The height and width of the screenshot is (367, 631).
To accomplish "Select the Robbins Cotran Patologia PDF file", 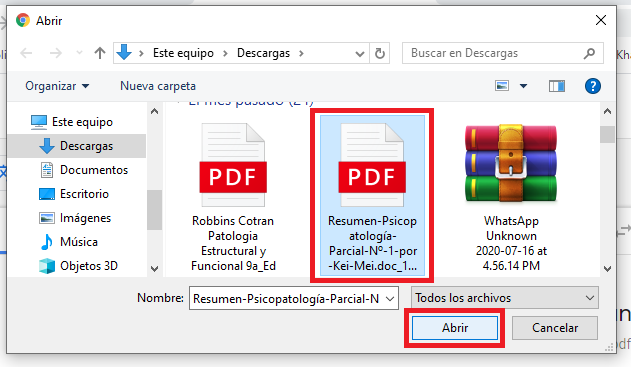I will pyautogui.click(x=233, y=197).
